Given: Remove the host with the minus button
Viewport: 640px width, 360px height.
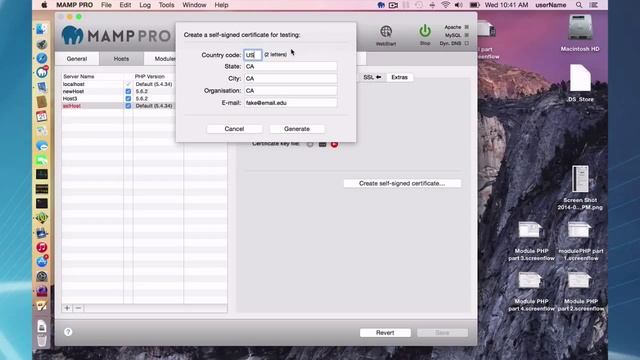Looking at the screenshot, I should coord(78,308).
